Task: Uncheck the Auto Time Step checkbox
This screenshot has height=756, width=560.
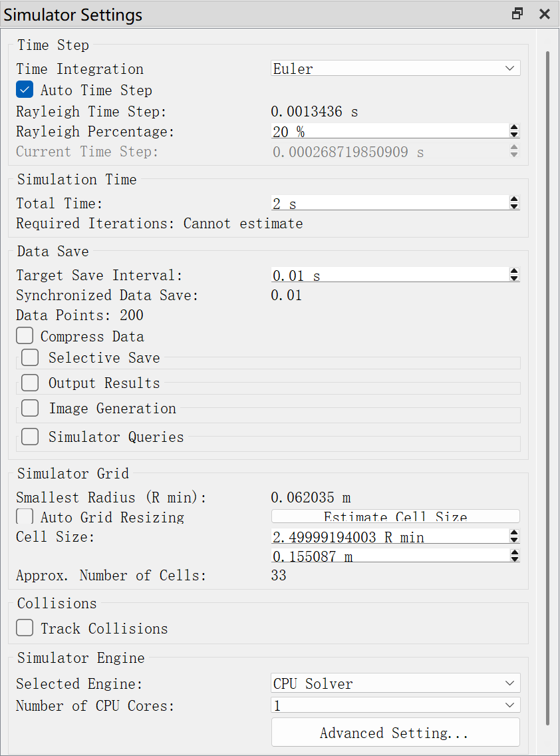Action: pos(25,90)
